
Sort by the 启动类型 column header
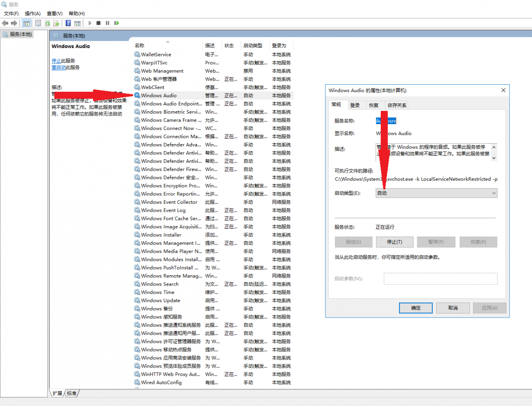255,46
